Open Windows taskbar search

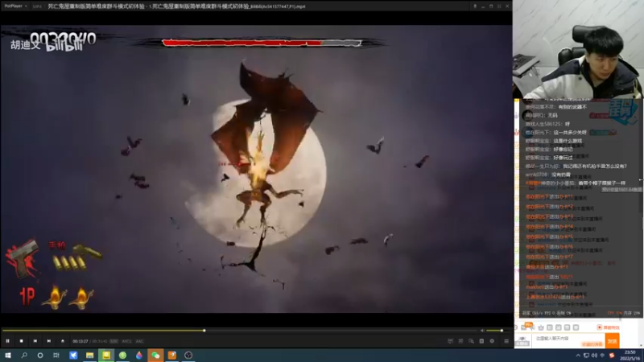pyautogui.click(x=24, y=356)
